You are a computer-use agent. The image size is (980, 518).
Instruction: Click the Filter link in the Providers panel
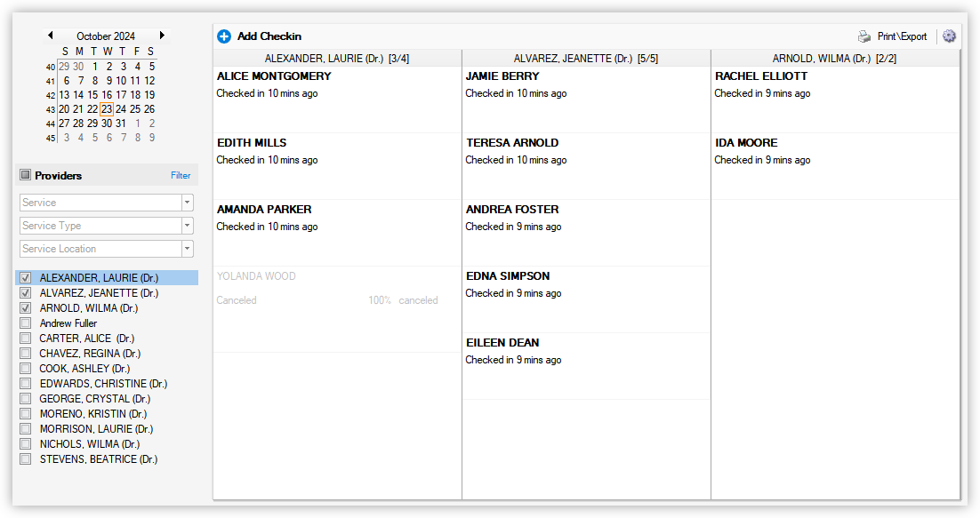(181, 175)
